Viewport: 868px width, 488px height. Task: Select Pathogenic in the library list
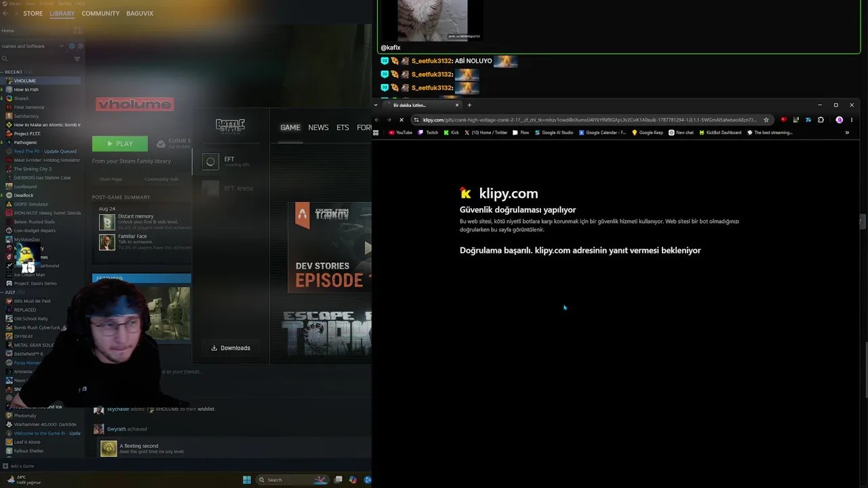coord(26,142)
